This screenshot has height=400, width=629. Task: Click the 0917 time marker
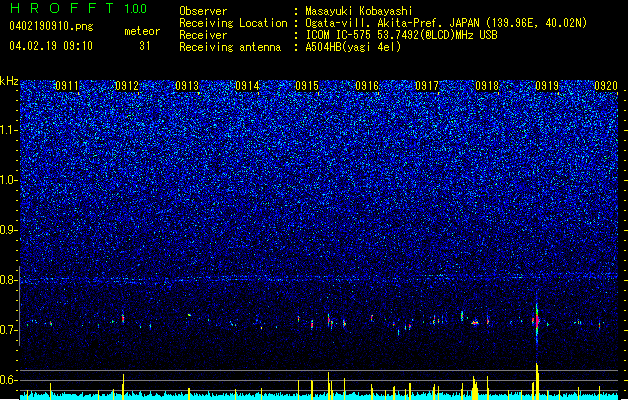coord(427,86)
